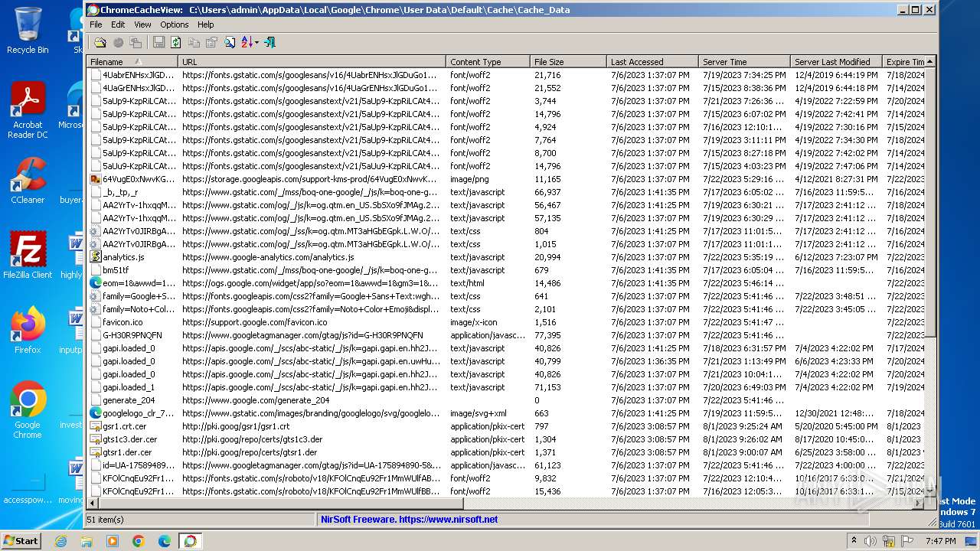The image size is (980, 551).
Task: Select the googlelogo_clr_7... file row
Action: 506,413
